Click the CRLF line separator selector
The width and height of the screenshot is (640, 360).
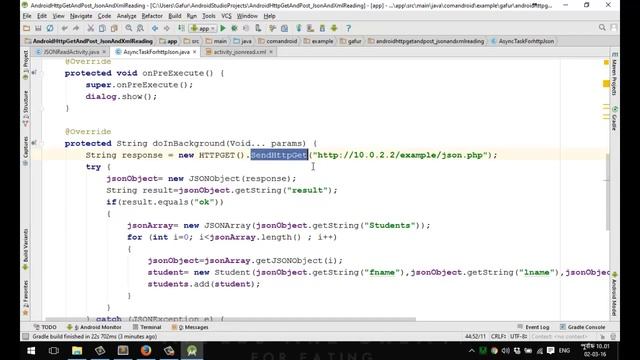[x=498, y=337]
